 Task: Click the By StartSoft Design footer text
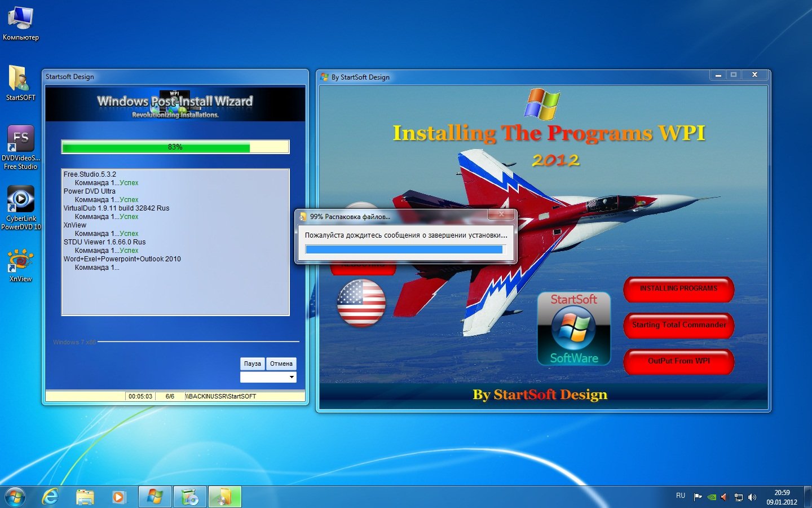click(x=540, y=395)
